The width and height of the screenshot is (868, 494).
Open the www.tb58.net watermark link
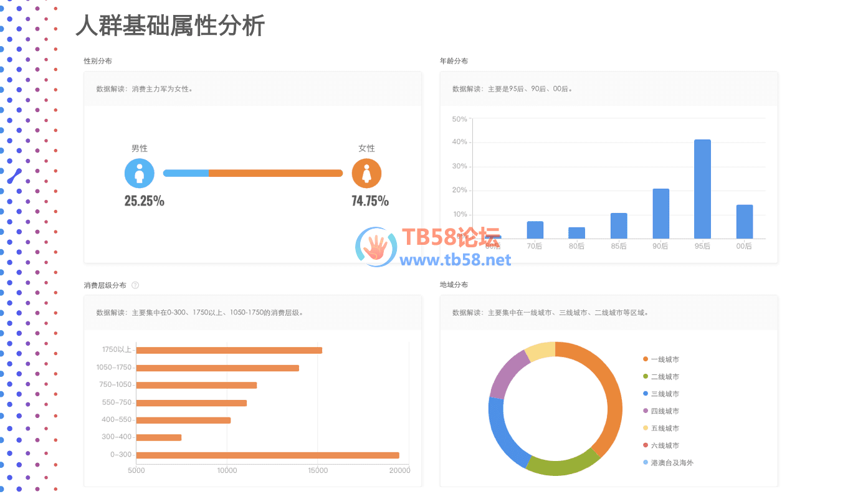[x=455, y=260]
